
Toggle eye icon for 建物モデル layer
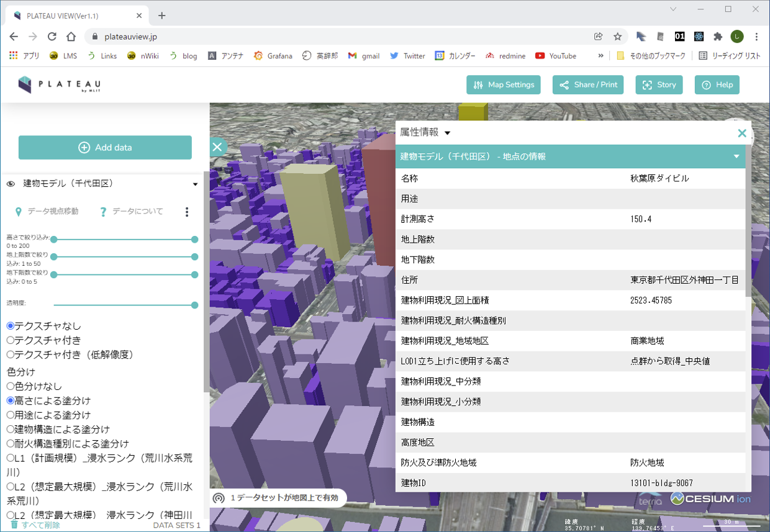tap(11, 184)
